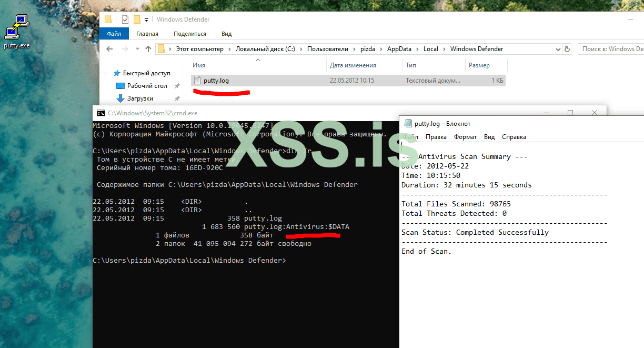Screen dimensions: 644x348
Task: Select pizda breadcrumb in address bar
Action: click(368, 49)
